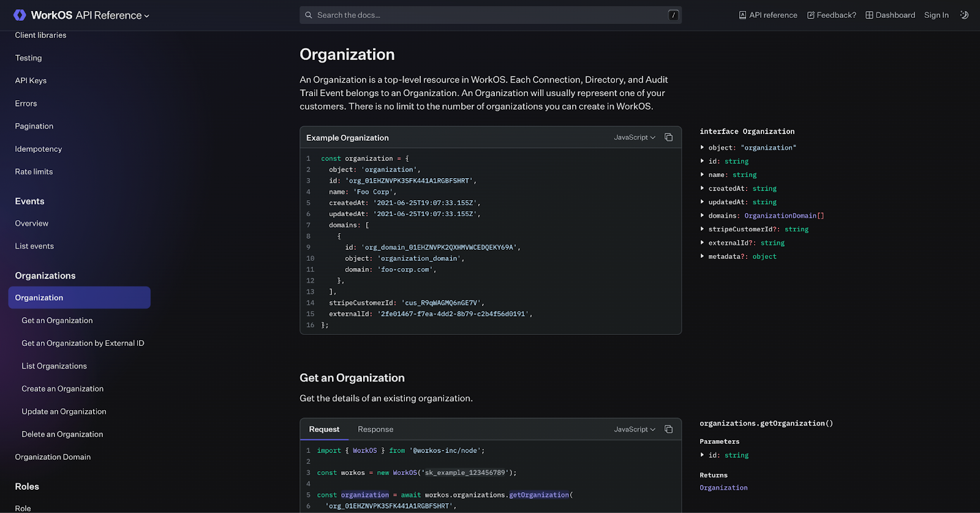Open the API reference header link
This screenshot has height=513, width=980.
click(768, 15)
